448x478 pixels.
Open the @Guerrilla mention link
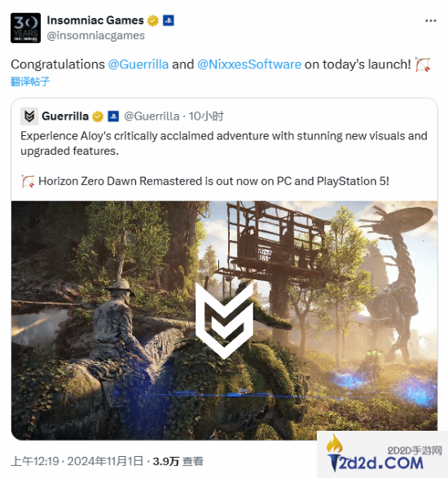click(x=138, y=64)
